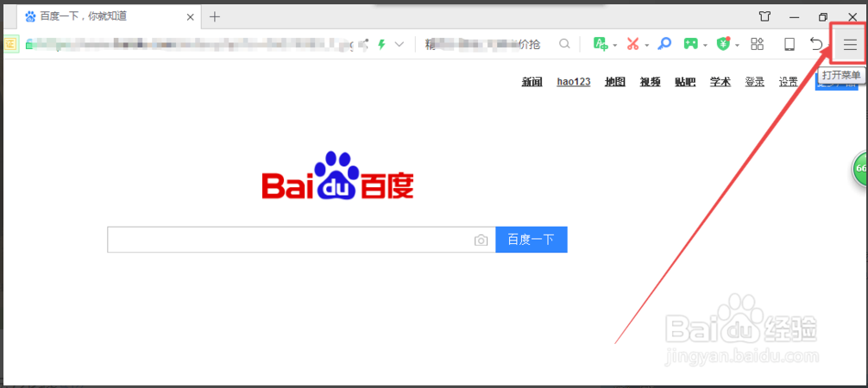Click the 登录 link
This screenshot has width=868, height=388.
[754, 82]
